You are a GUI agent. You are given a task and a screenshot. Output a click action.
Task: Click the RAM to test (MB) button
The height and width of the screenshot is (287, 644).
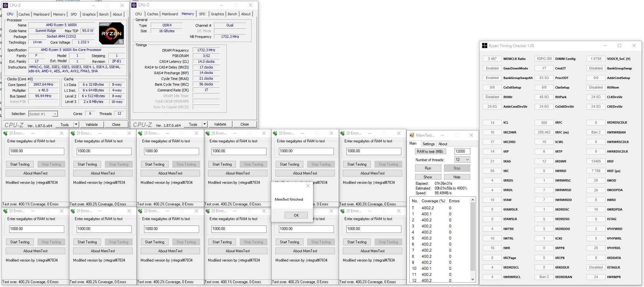pos(430,152)
